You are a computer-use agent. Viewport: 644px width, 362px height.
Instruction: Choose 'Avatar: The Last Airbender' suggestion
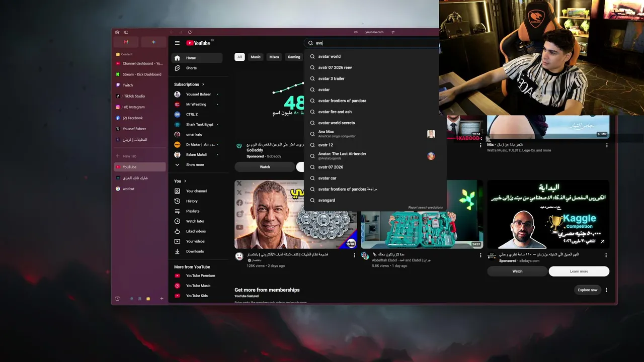tap(375, 156)
